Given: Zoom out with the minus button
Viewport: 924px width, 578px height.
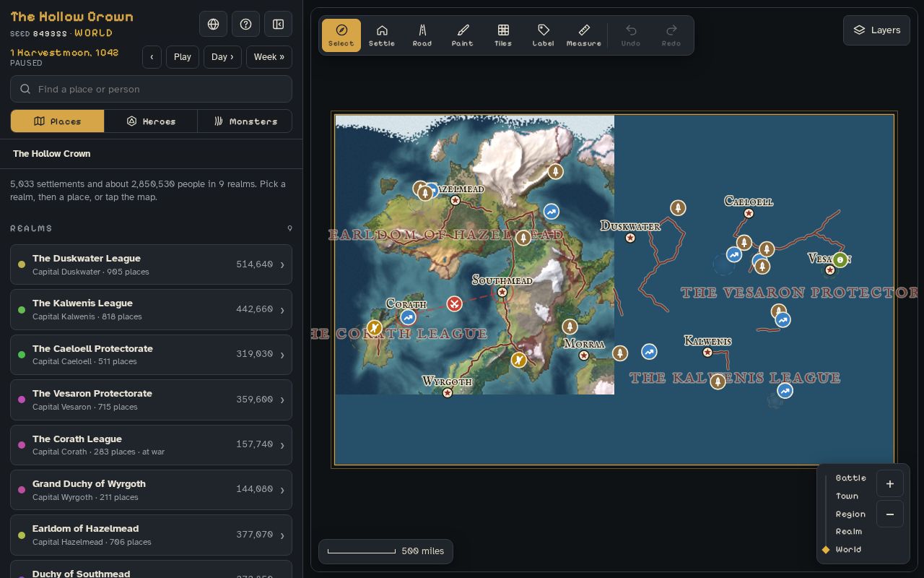Looking at the screenshot, I should (890, 514).
